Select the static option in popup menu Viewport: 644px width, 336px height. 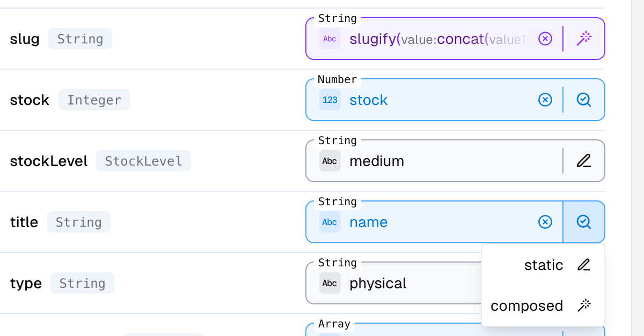click(543, 265)
